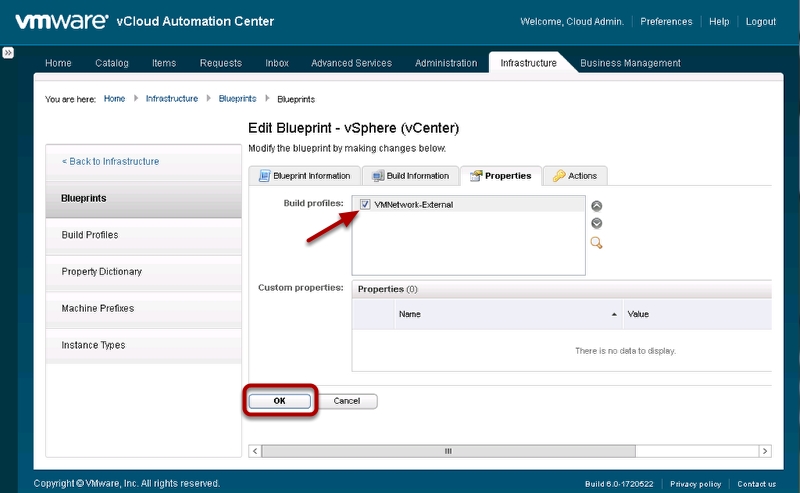Click the Name column header
The height and width of the screenshot is (493, 800).
pyautogui.click(x=508, y=314)
